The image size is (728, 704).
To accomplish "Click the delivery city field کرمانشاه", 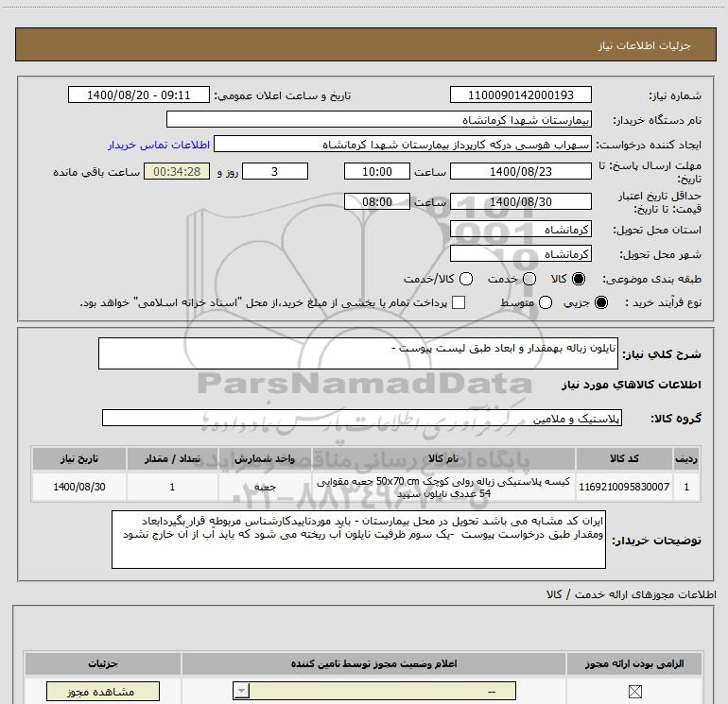I will [520, 253].
